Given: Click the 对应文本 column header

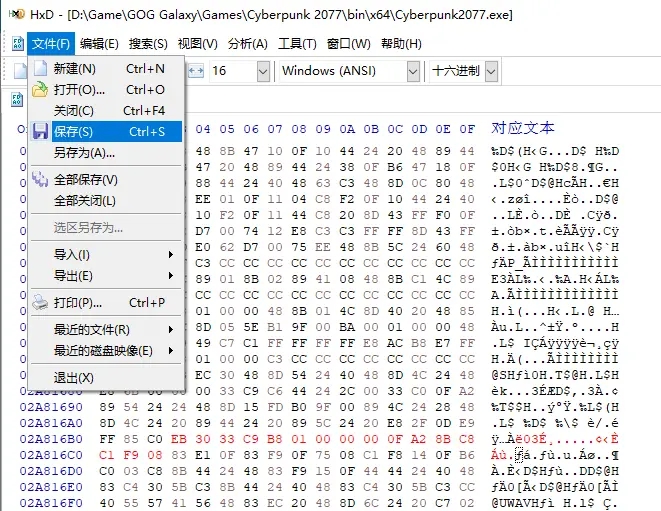Looking at the screenshot, I should 522,128.
